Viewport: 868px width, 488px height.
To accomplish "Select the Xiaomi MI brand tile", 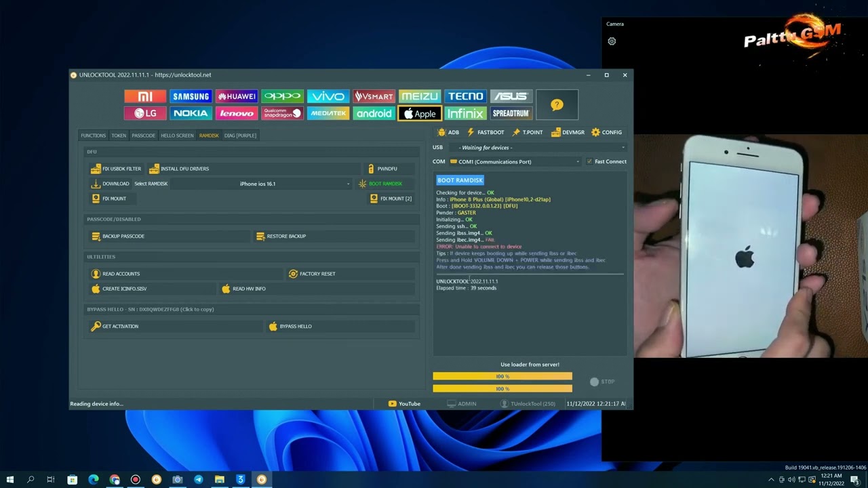I will pos(145,96).
